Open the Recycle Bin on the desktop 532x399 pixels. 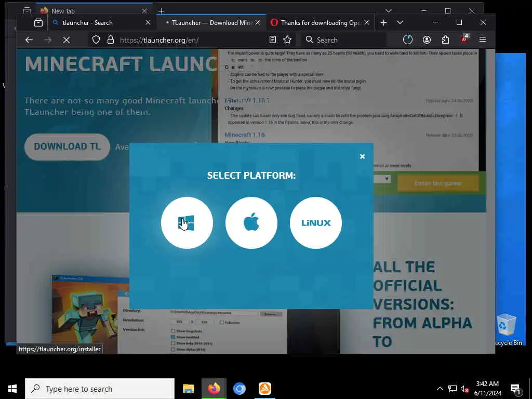pyautogui.click(x=506, y=330)
